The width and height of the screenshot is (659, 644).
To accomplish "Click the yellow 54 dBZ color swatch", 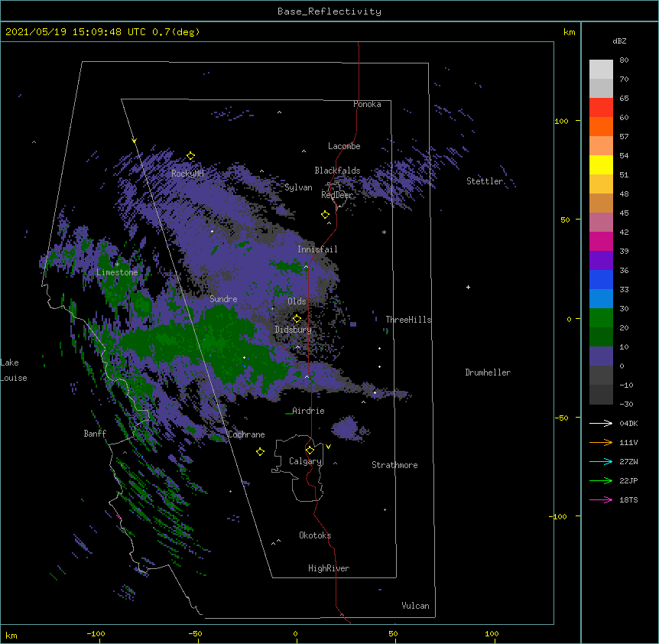I will pos(601,164).
